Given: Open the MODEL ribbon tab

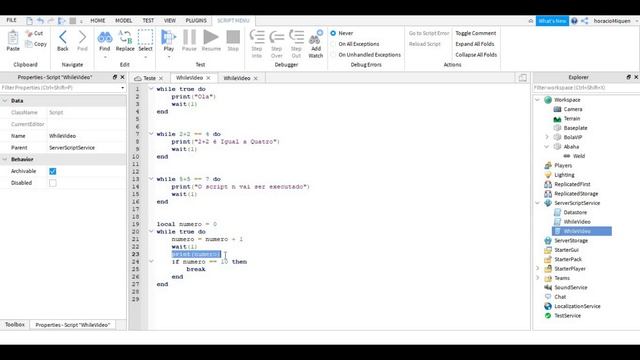Looking at the screenshot, I should [123, 20].
